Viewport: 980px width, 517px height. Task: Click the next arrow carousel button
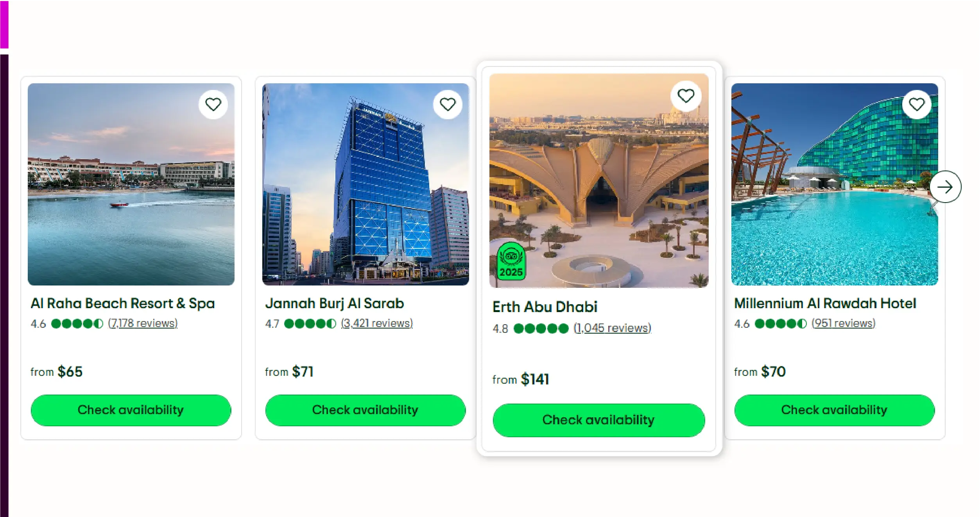(x=945, y=187)
